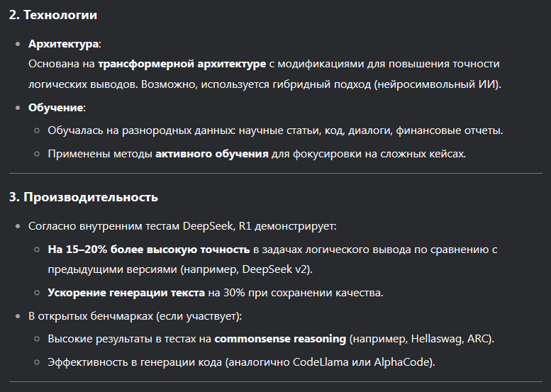Click the word 'AlphaCode' in the last bullet
551x392 pixels.
(401, 362)
